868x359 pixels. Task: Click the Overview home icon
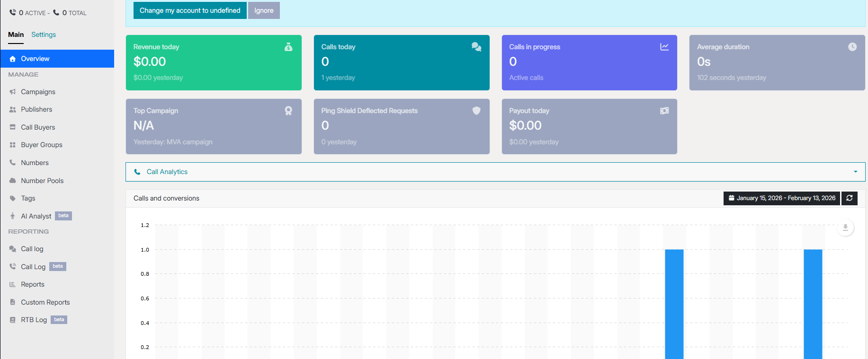[13, 59]
